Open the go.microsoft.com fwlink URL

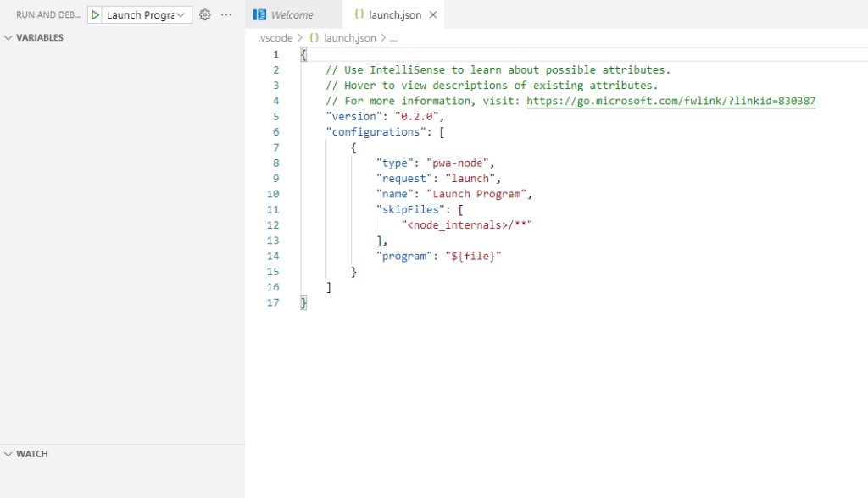[670, 101]
